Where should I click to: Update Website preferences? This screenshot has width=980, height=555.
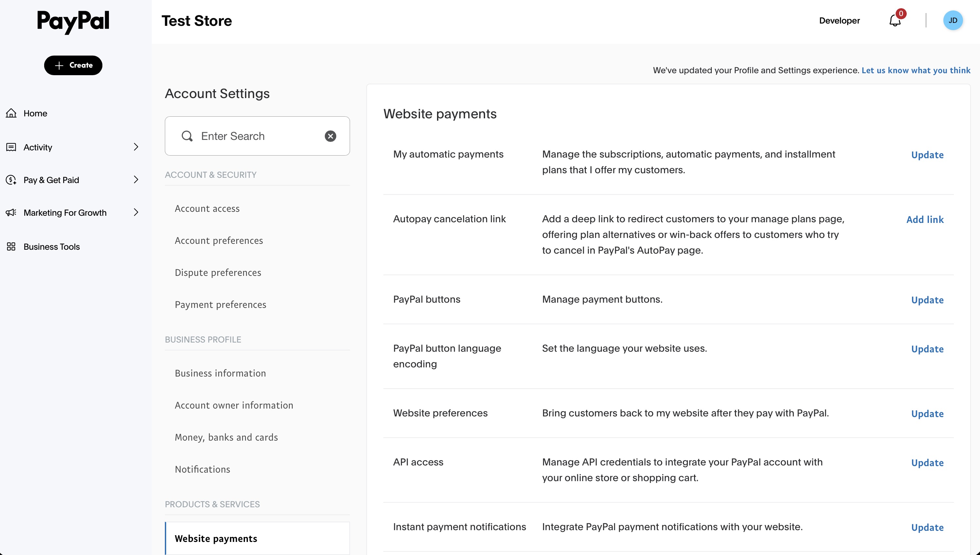927,413
